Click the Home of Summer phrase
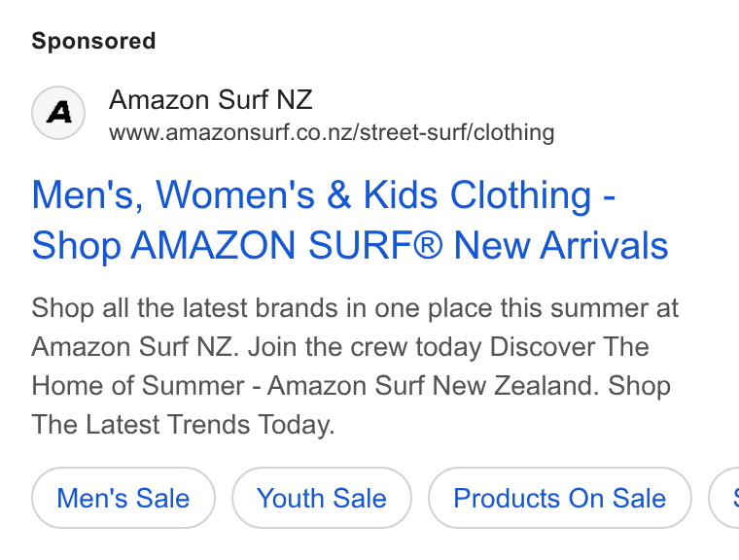Image resolution: width=739 pixels, height=560 pixels. [138, 386]
